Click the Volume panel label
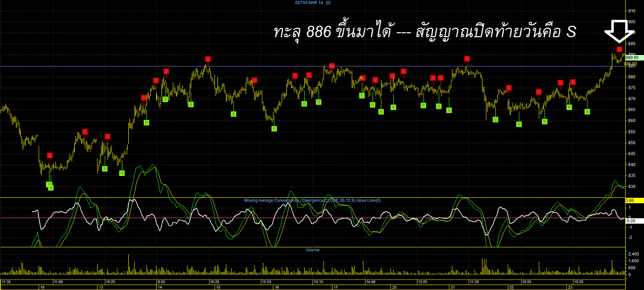This screenshot has width=644, height=290. click(312, 250)
